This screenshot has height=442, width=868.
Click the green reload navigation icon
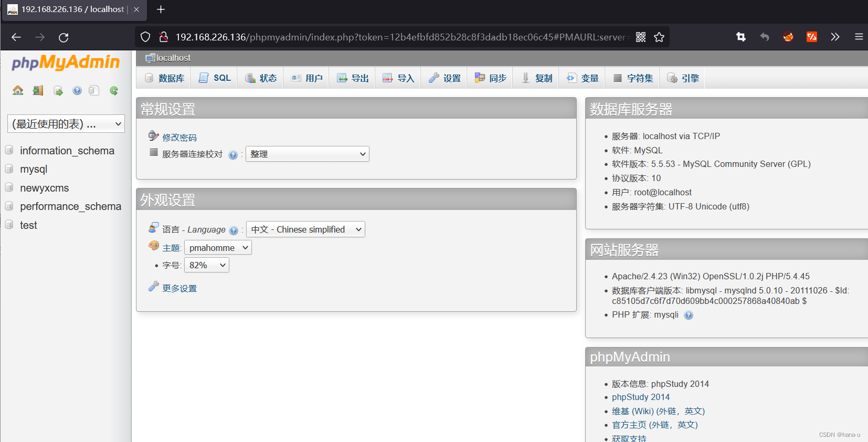pos(114,90)
